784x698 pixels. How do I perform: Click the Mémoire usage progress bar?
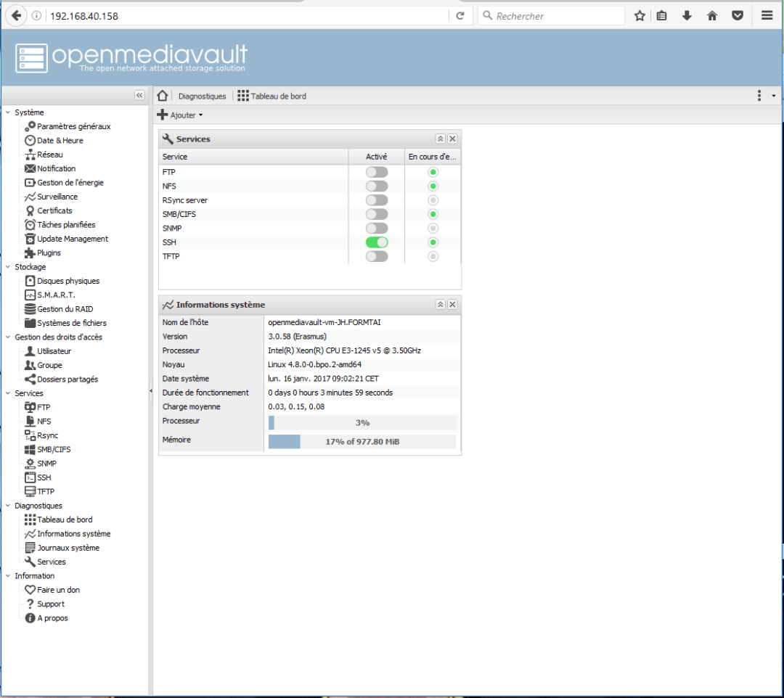click(x=362, y=441)
